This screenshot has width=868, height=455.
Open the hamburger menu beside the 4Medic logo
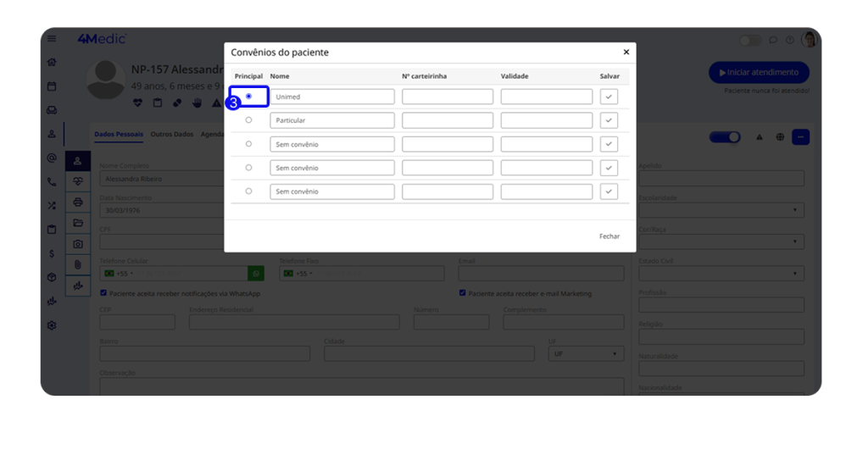click(x=52, y=39)
